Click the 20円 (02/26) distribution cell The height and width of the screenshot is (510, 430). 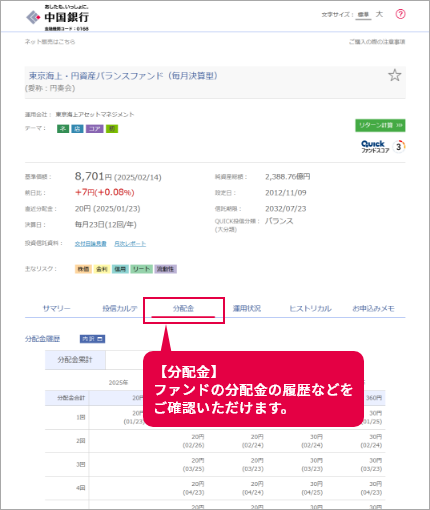pyautogui.click(x=193, y=441)
